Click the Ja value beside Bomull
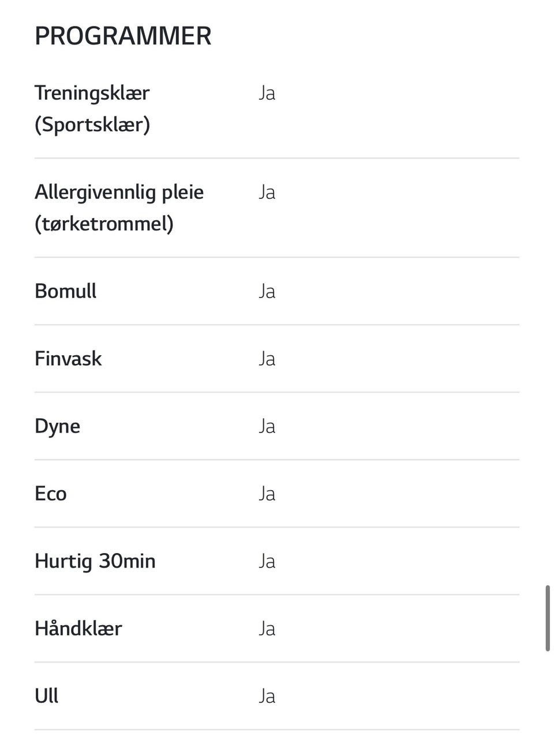554x756 pixels. tap(267, 291)
